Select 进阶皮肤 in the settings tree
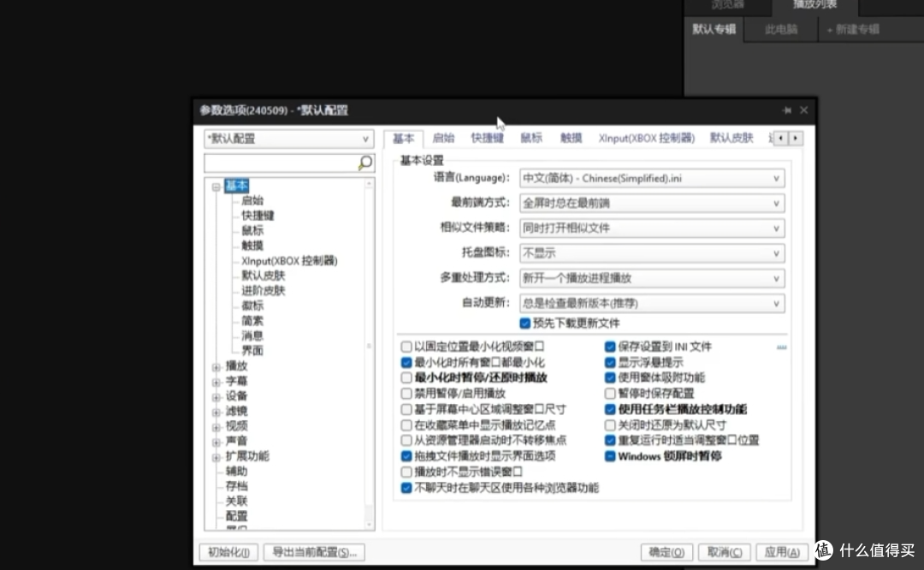Screen dimensions: 924x570 click(263, 291)
